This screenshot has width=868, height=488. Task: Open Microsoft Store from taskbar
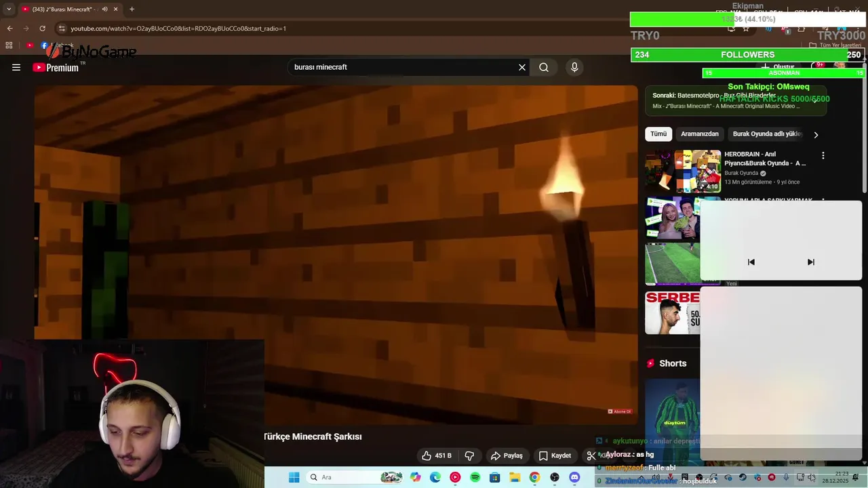click(x=495, y=477)
